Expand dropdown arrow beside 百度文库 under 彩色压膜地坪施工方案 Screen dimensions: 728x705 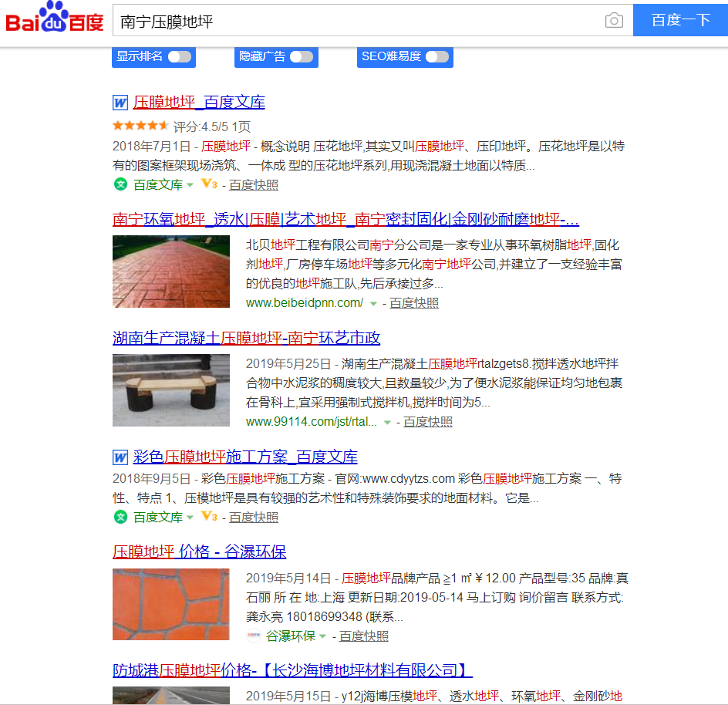[190, 518]
